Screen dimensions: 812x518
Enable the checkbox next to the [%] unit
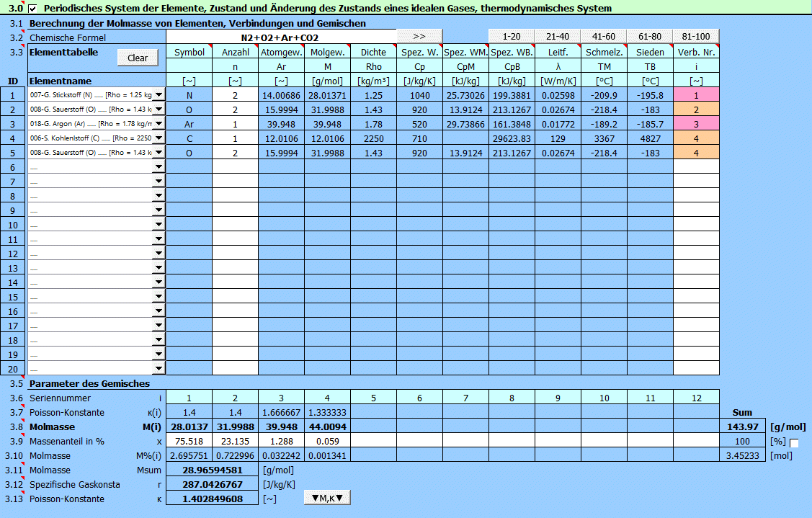(794, 444)
